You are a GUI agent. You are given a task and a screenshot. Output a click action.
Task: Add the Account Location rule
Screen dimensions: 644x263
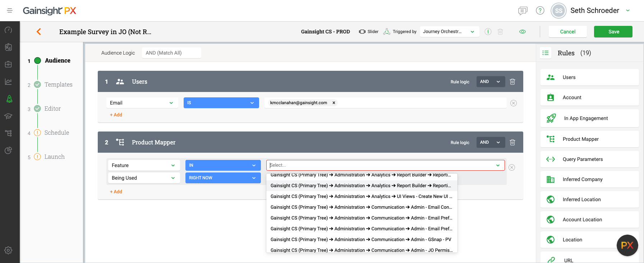[x=589, y=220]
